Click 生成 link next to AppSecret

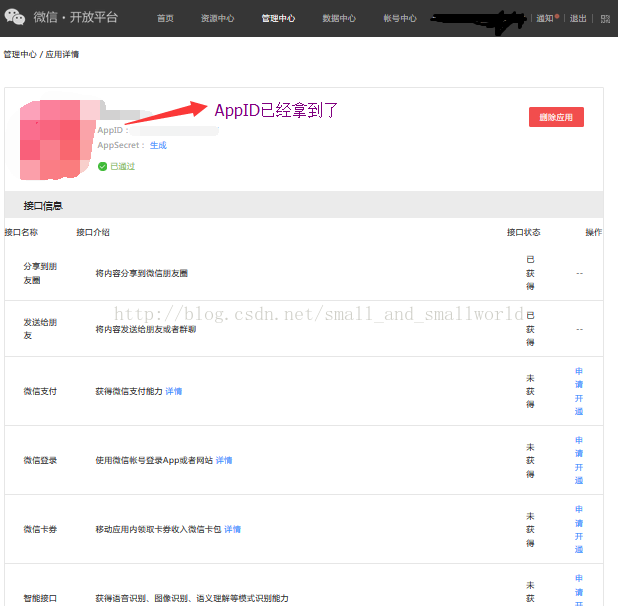pos(158,145)
